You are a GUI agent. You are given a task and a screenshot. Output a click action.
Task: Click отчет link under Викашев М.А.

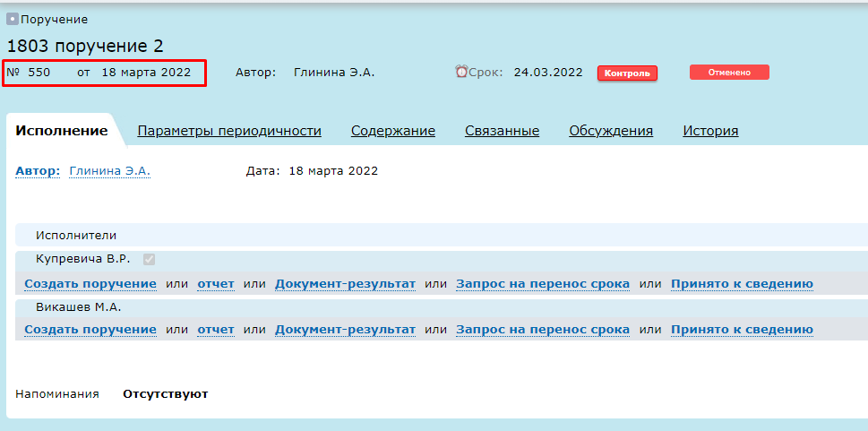click(216, 330)
